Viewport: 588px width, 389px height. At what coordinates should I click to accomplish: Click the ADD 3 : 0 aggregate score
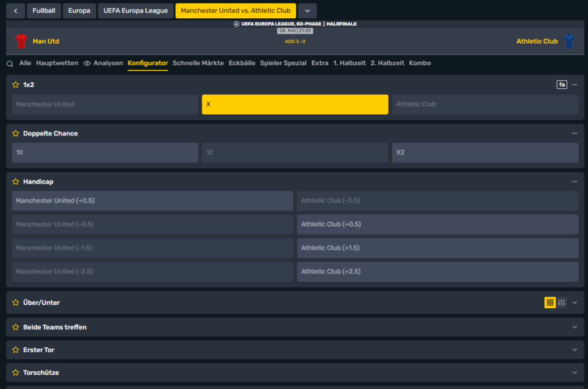[295, 42]
